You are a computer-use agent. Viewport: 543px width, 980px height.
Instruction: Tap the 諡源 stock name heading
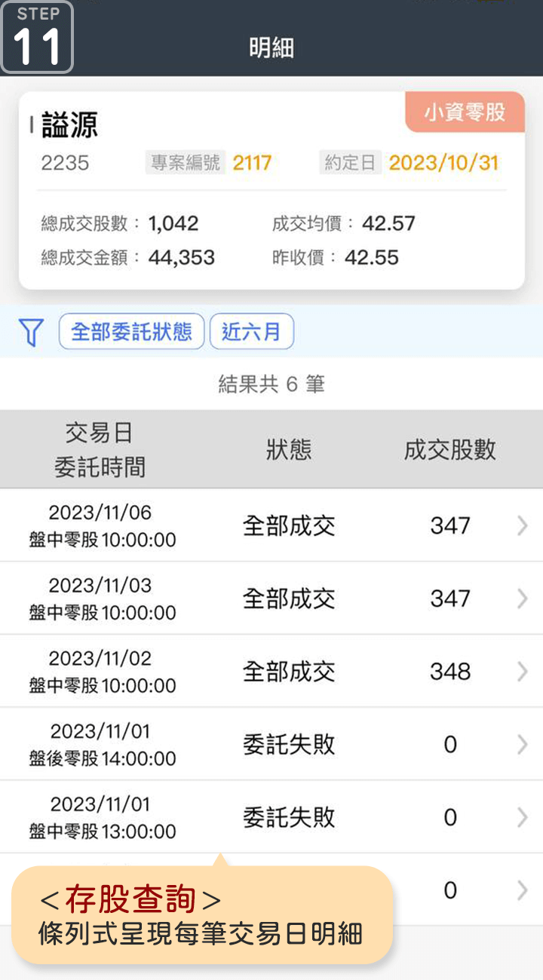point(69,126)
